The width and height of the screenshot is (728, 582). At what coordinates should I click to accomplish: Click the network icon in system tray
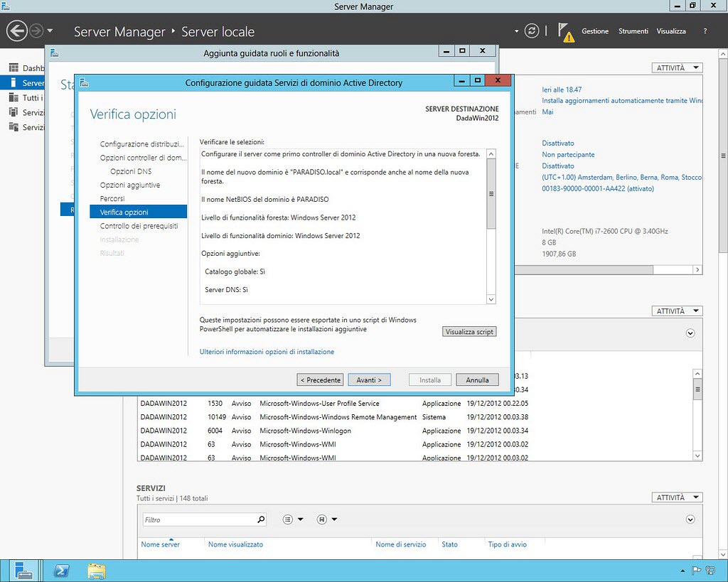(710, 571)
